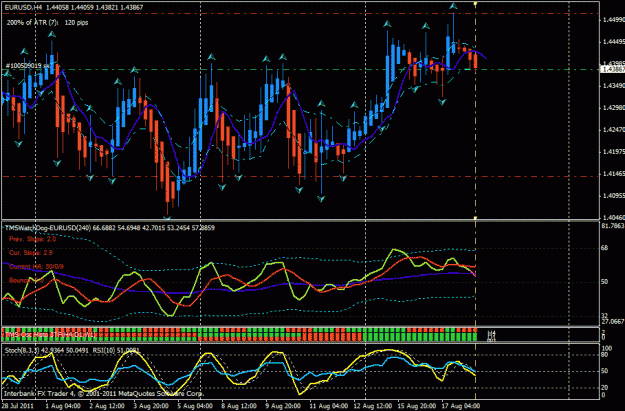Click the 1.40460 price axis label
The width and height of the screenshot is (625, 411).
[613, 218]
